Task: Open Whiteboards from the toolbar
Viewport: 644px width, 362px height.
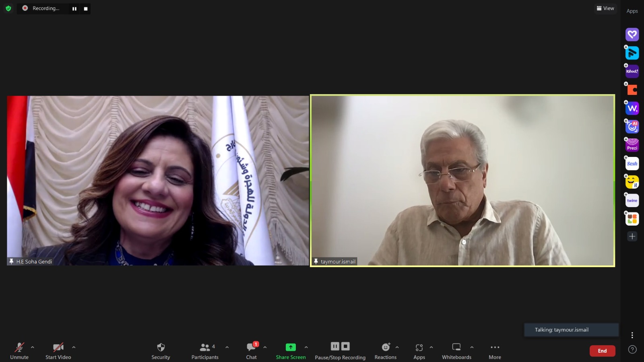Action: [456, 351]
